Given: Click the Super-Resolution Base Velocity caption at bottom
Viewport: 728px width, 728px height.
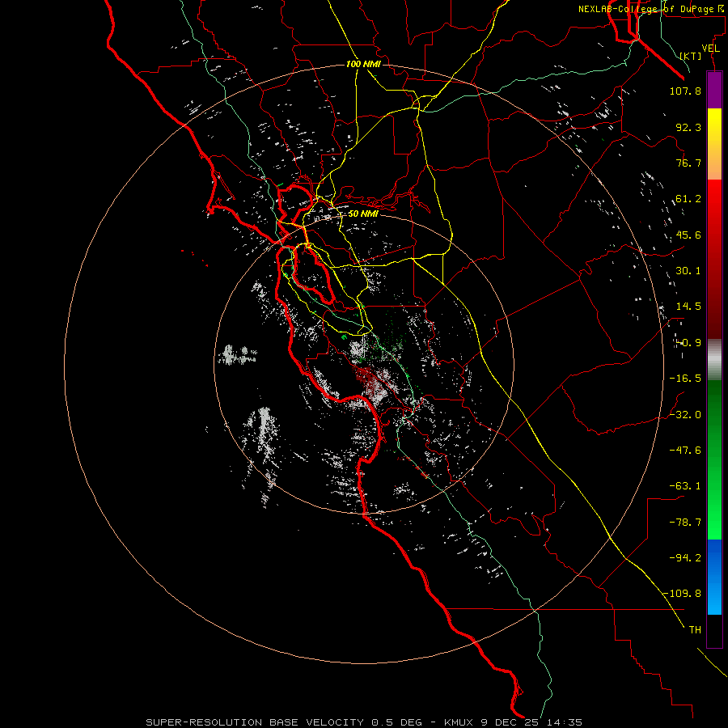Looking at the screenshot, I should (x=363, y=722).
